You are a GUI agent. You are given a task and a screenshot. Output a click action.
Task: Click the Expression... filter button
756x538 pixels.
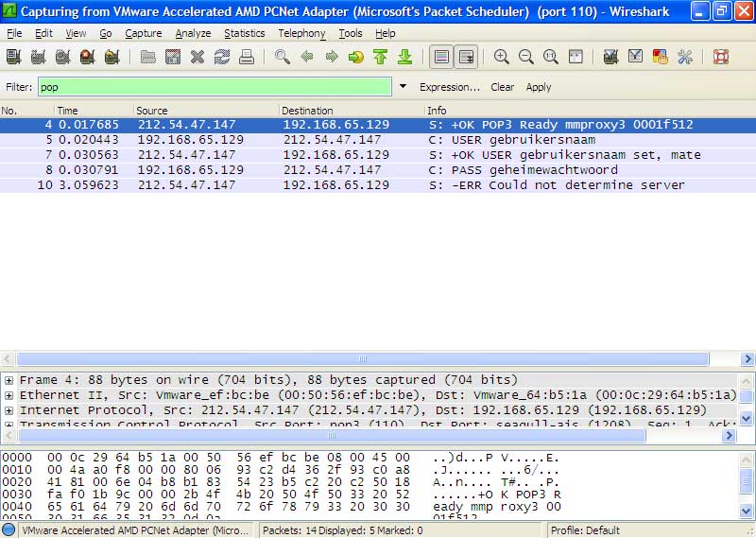pyautogui.click(x=450, y=87)
